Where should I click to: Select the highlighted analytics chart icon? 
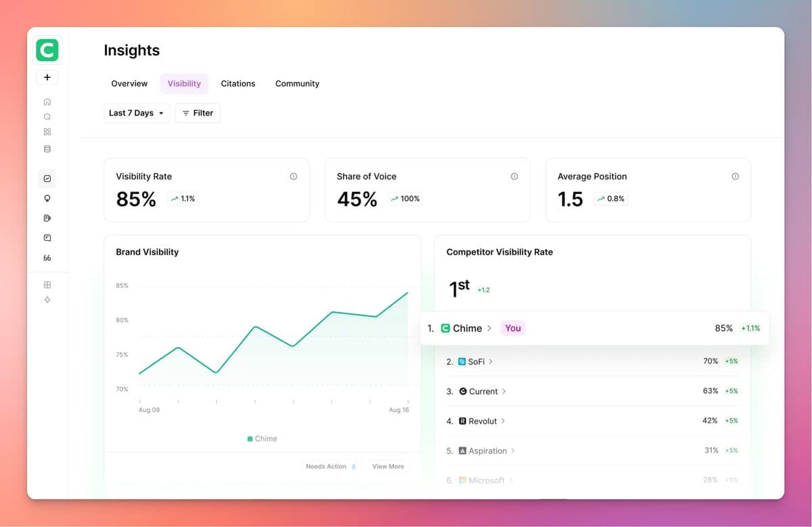[x=47, y=178]
